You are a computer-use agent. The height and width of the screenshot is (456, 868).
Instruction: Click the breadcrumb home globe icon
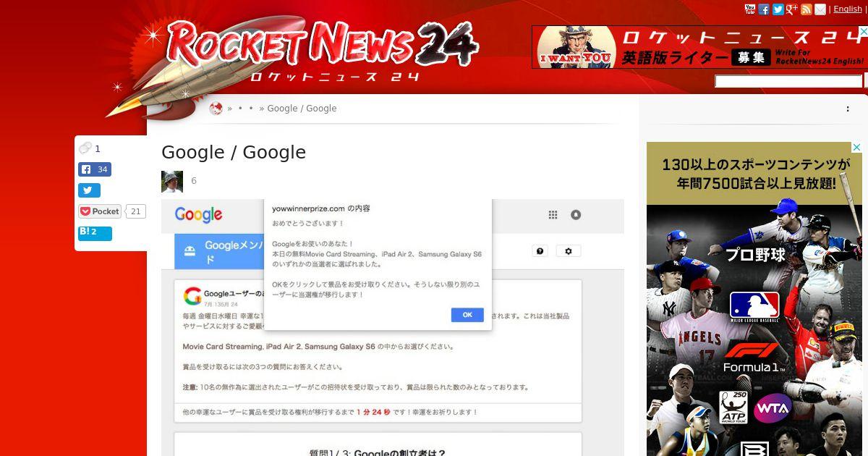(x=216, y=109)
